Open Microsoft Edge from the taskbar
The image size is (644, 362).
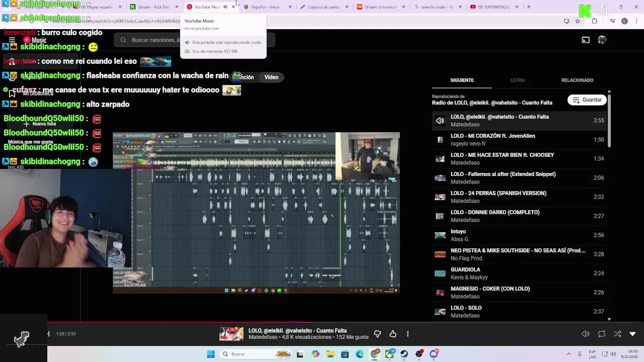[x=360, y=354]
